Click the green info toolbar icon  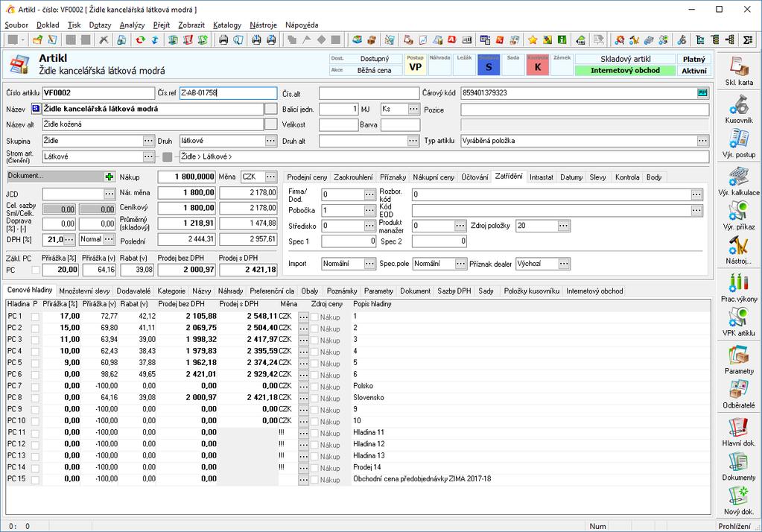[562, 40]
